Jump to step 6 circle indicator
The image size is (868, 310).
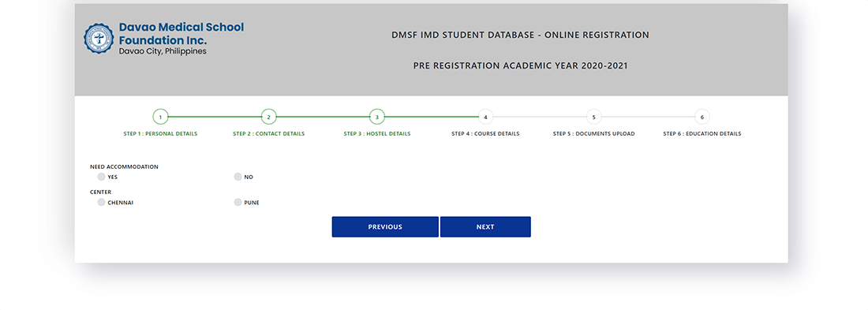(702, 117)
